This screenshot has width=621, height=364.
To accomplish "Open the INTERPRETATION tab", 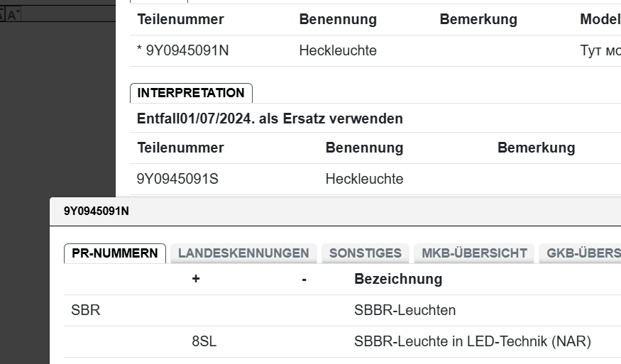I will 190,93.
